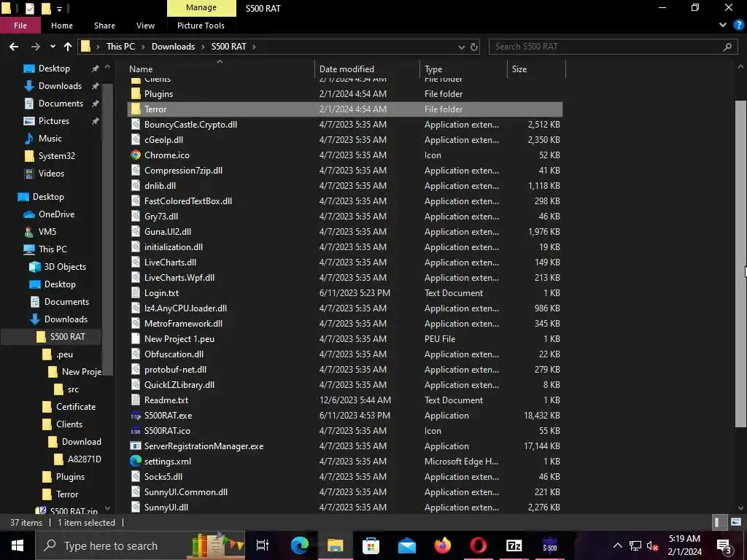Click the file list vertical scrollbar
Viewport: 747px width, 560px height.
740,263
